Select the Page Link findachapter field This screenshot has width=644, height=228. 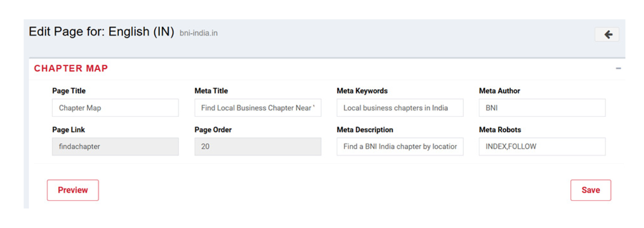[x=115, y=146]
